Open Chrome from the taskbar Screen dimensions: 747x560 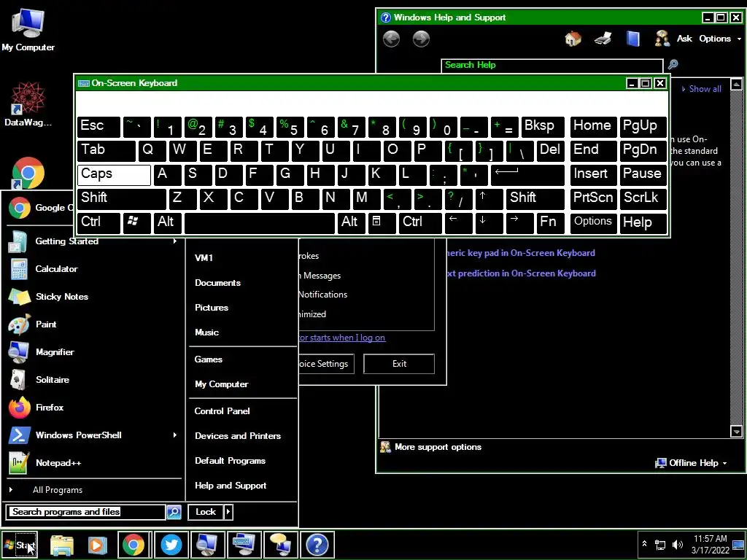pyautogui.click(x=133, y=545)
